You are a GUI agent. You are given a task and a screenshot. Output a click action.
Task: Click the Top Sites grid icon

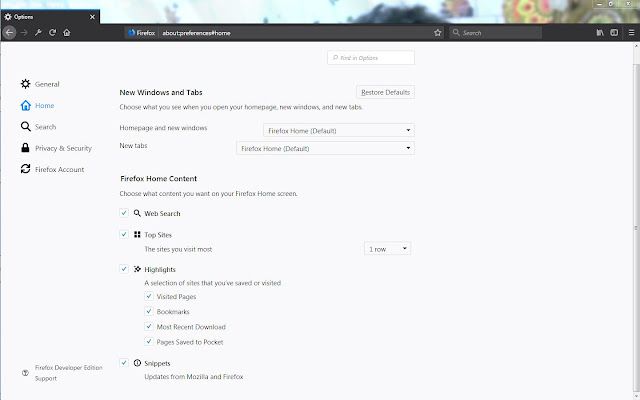point(137,235)
